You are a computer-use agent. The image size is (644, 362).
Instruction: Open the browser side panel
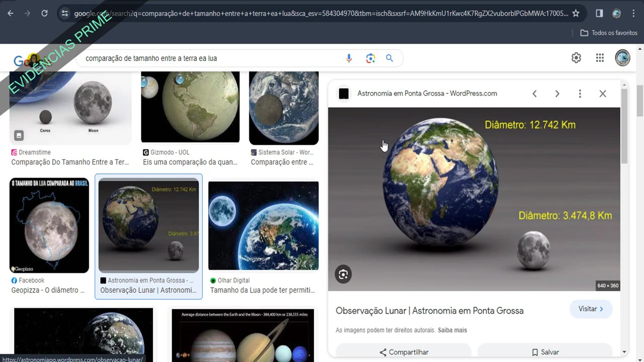(599, 14)
